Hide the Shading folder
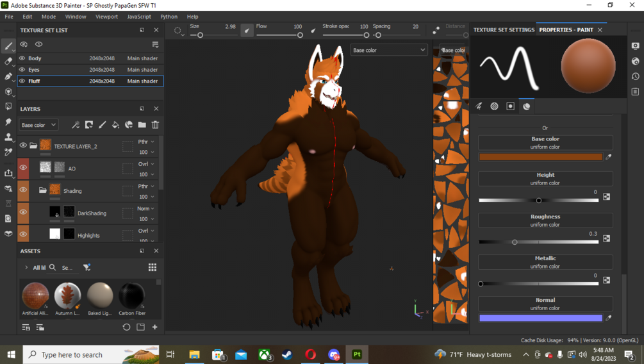 pos(23,190)
